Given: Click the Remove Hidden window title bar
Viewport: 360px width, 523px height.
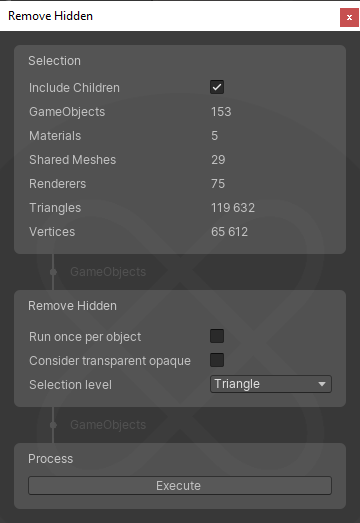Looking at the screenshot, I should tap(168, 16).
